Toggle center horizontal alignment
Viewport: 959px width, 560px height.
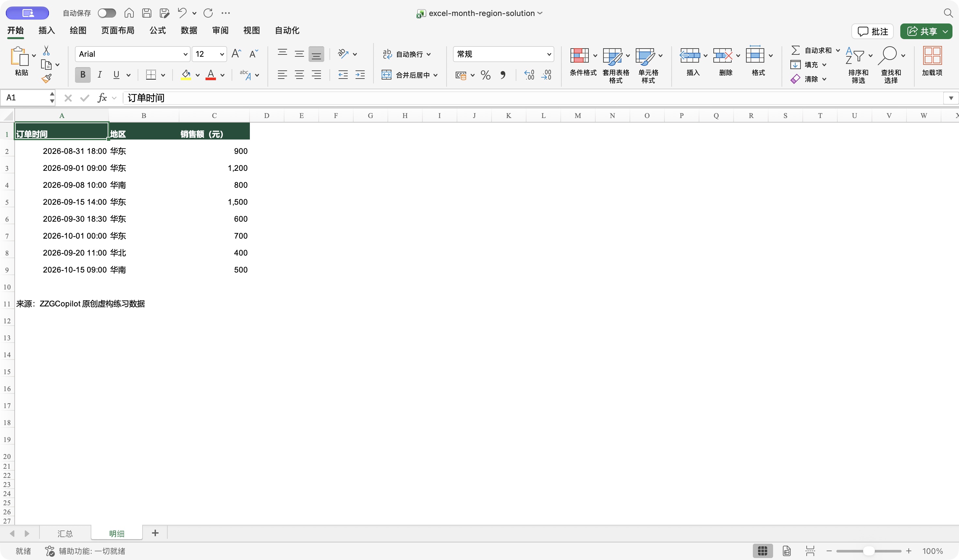(299, 75)
